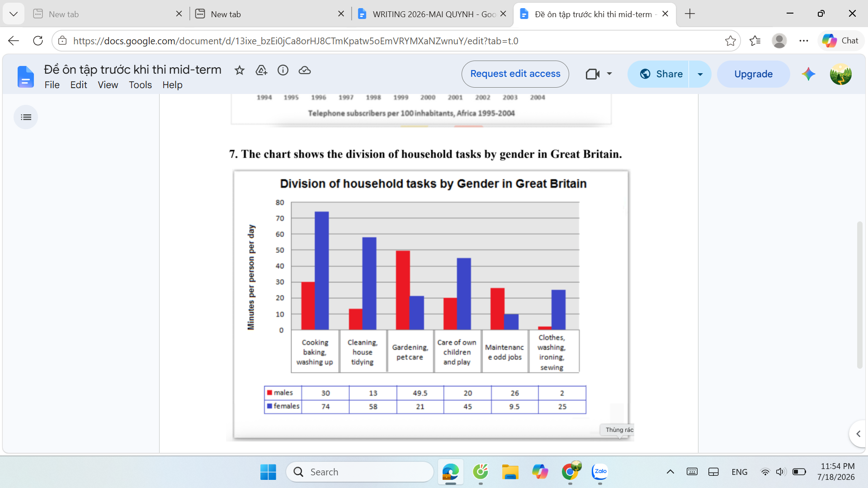
Task: Open the Windows Start menu
Action: pos(268,472)
